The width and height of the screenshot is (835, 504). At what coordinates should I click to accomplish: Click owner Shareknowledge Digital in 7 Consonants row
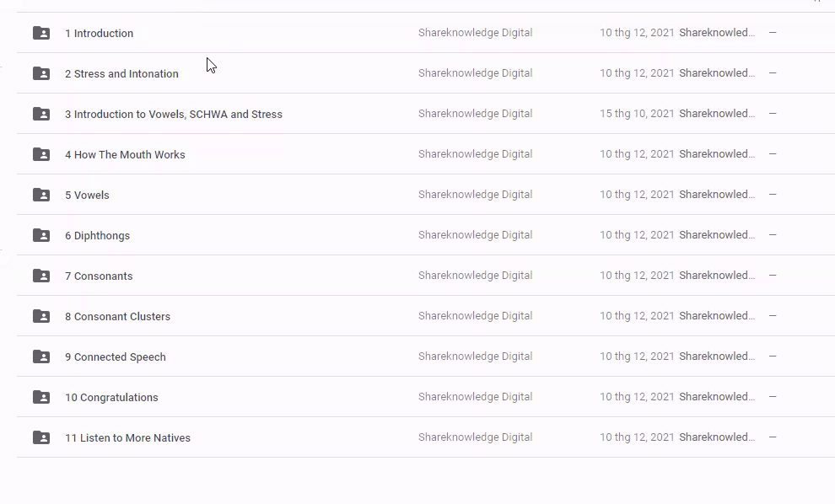pos(475,276)
